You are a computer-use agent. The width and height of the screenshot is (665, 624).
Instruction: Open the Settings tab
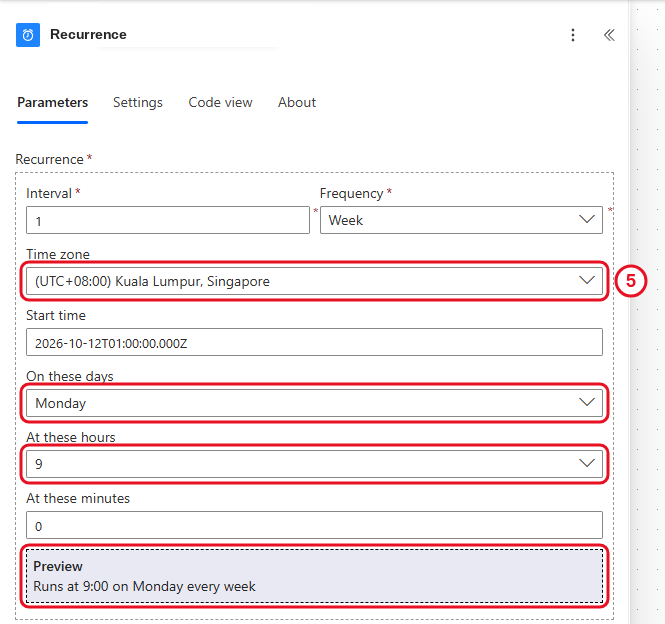[x=138, y=102]
